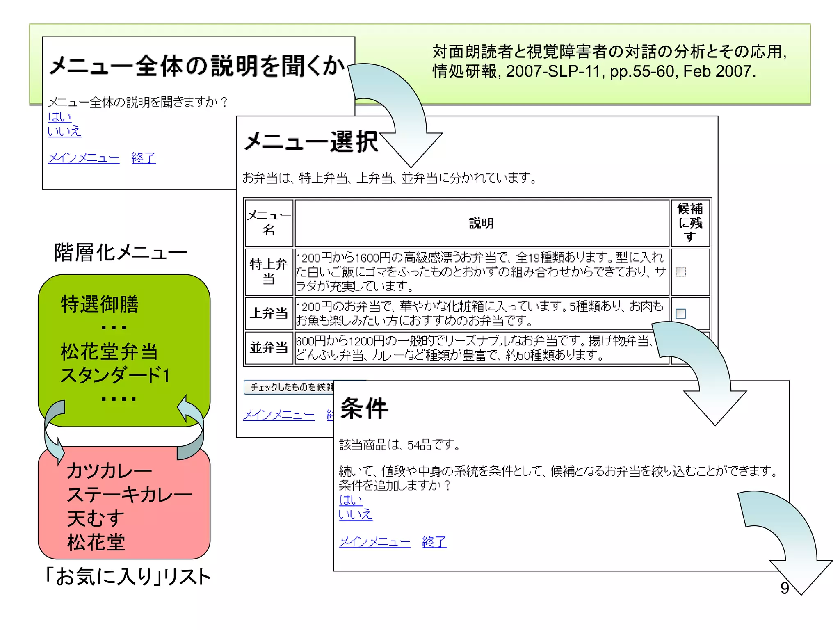Click the 特上弁当 description text cell
Image resolution: width=840 pixels, height=630 pixels.
[482, 272]
